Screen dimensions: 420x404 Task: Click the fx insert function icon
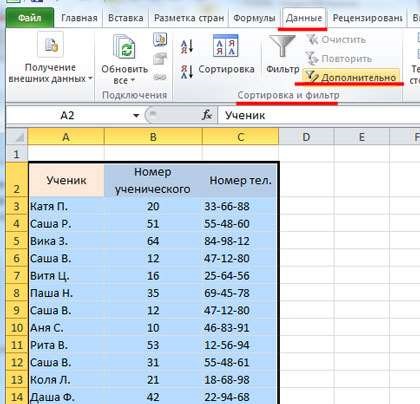tap(207, 115)
